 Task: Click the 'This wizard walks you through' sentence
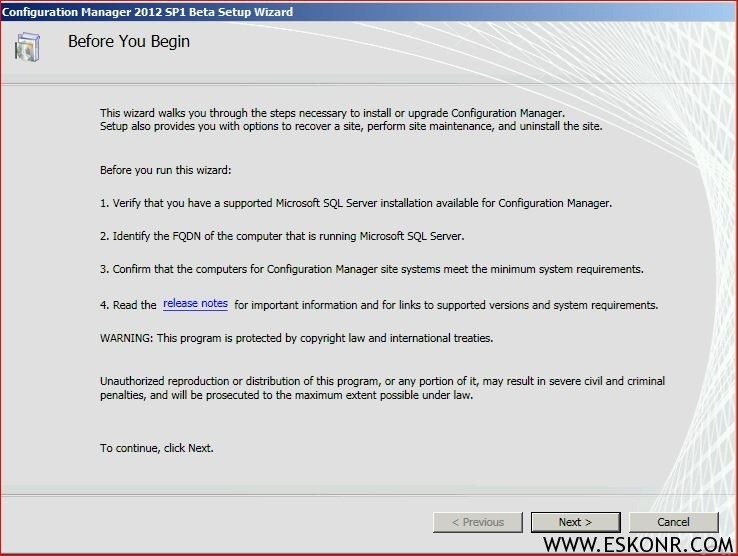click(x=333, y=113)
